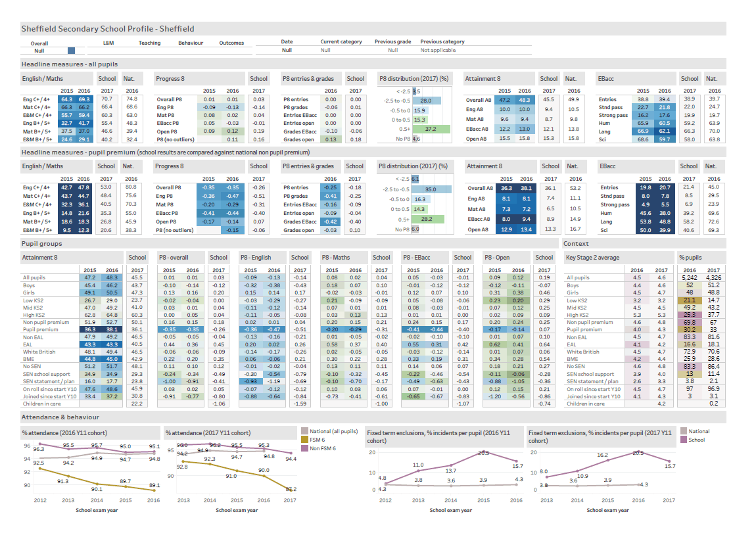Select the "22.2" Children in care Attainment 8 cell
756x535 pixels.
click(137, 404)
